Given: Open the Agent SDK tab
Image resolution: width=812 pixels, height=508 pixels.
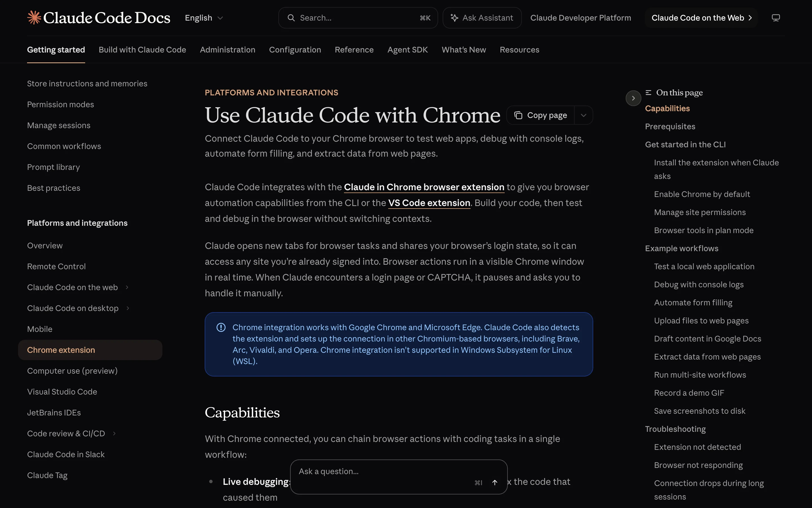Looking at the screenshot, I should click(407, 50).
